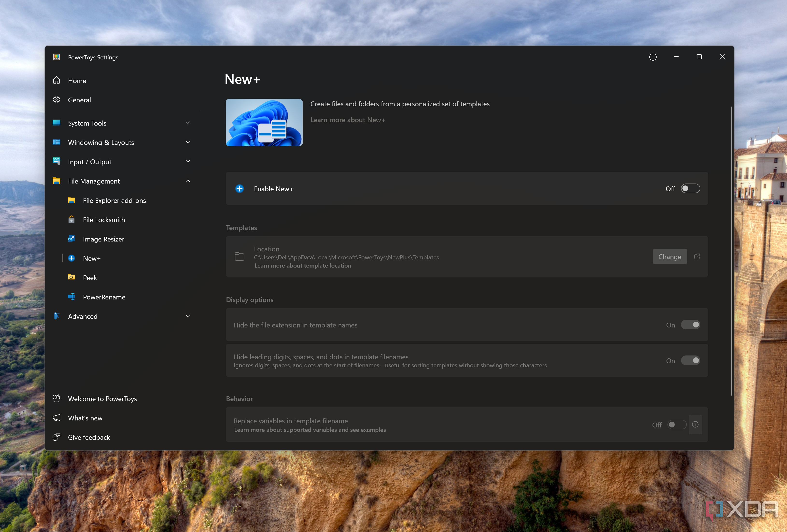Click the Templates location folder icon

(x=239, y=256)
